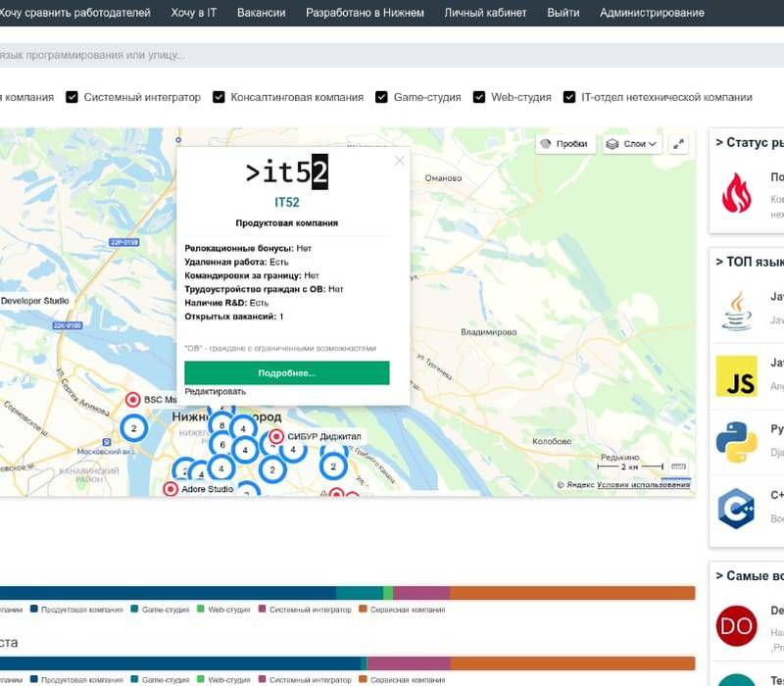The width and height of the screenshot is (784, 686).
Task: Open Разработано в Нижнем section
Action: click(x=365, y=13)
